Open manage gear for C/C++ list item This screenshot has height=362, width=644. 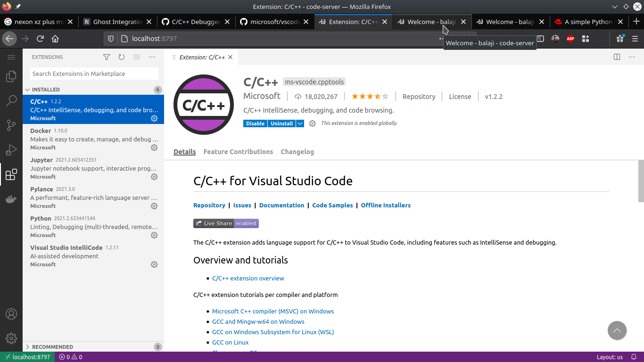coord(154,118)
